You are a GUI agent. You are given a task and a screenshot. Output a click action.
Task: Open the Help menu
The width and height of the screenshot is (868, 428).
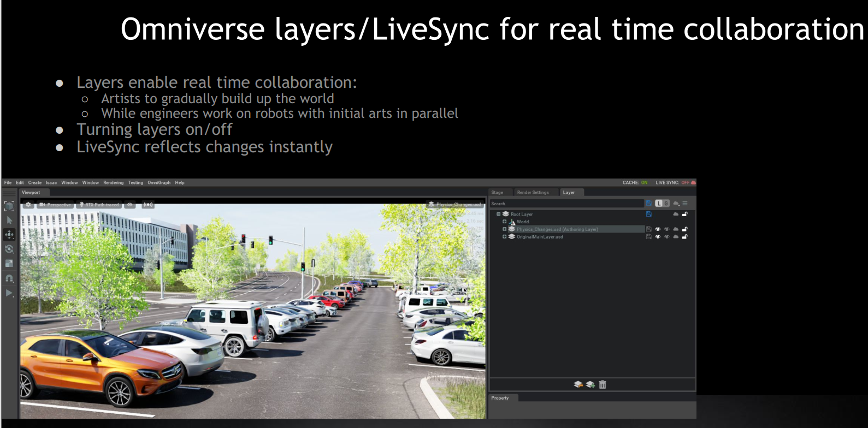click(180, 183)
